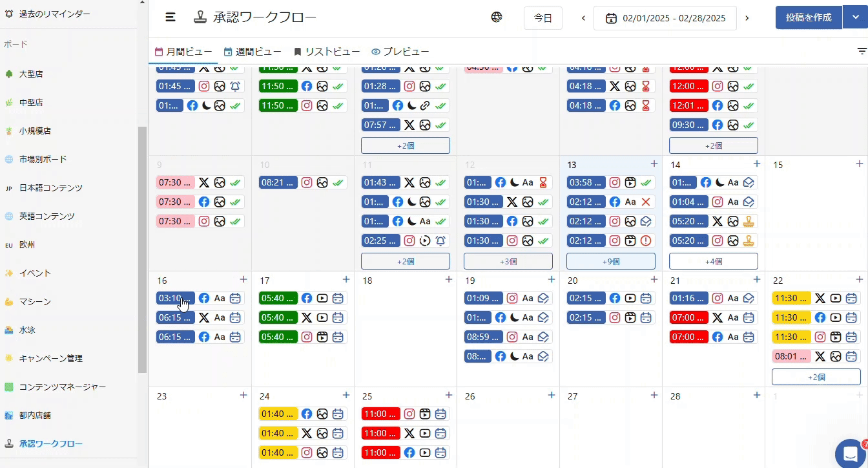Add a post on day 16 plus icon

coord(243,280)
